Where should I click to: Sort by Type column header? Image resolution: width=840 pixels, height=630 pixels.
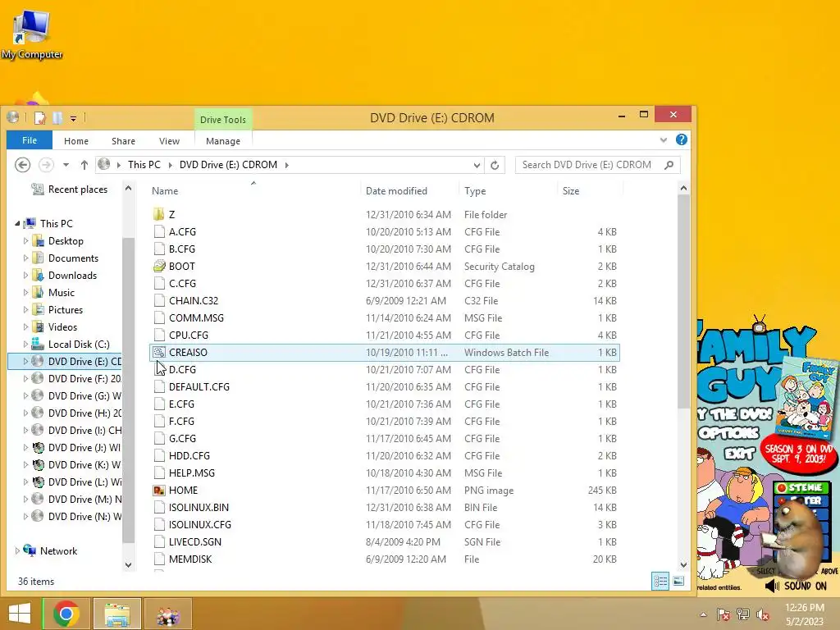click(x=509, y=190)
